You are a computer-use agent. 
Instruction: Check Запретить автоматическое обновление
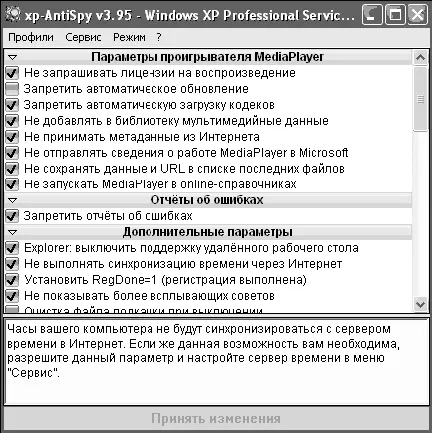(12, 89)
